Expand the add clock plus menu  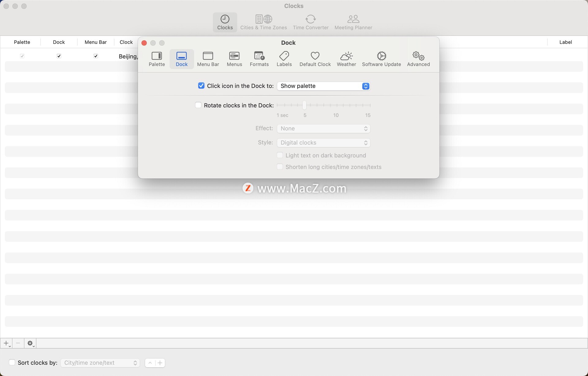(x=6, y=343)
